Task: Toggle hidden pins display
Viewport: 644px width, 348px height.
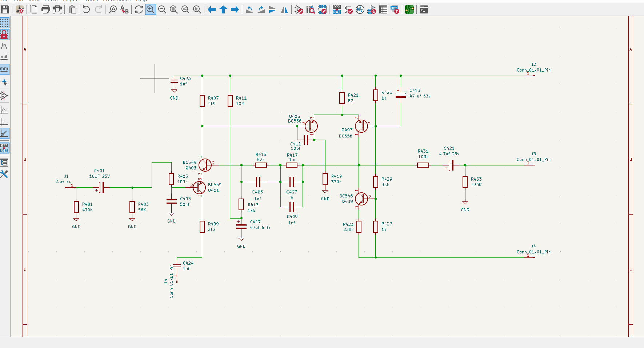Action: coord(4,96)
